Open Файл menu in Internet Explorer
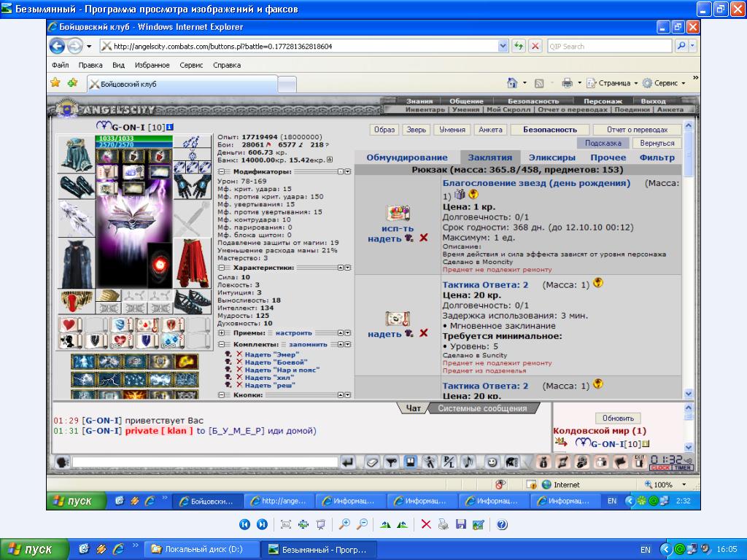Image resolution: width=747 pixels, height=560 pixels. tap(61, 65)
